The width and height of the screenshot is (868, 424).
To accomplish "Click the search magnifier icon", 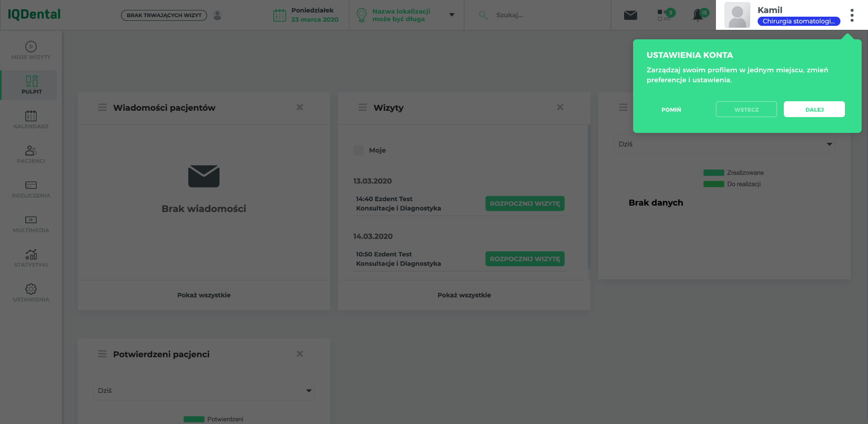I will (483, 15).
